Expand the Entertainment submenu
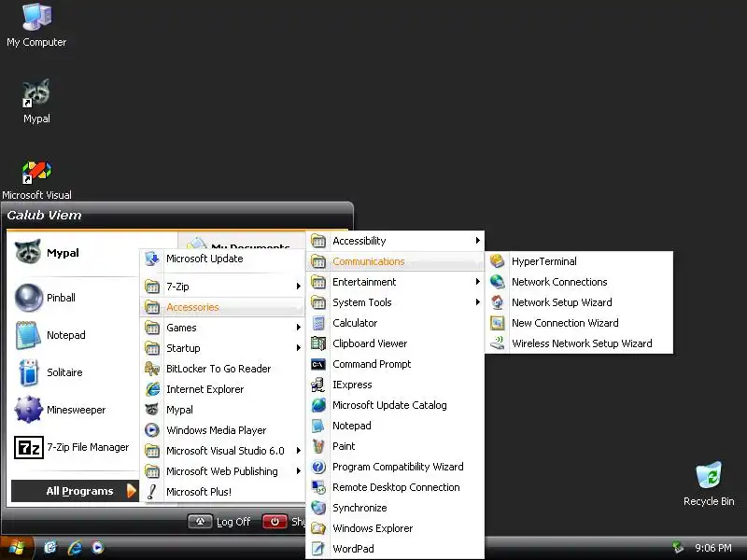 pyautogui.click(x=395, y=282)
